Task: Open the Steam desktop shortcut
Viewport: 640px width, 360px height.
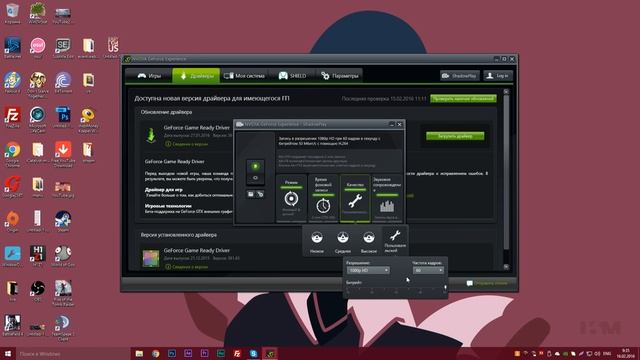Action: [x=63, y=221]
